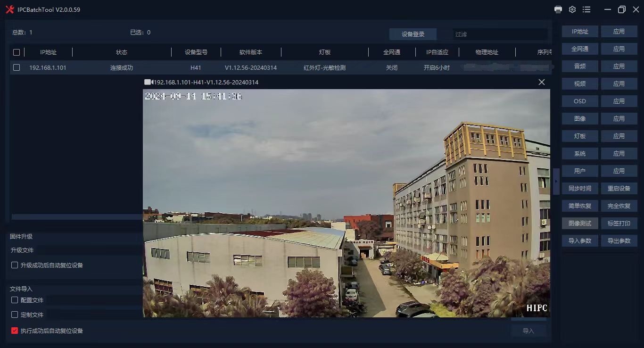Sort by the 状态 column header
Image resolution: width=644 pixels, height=348 pixels.
122,52
